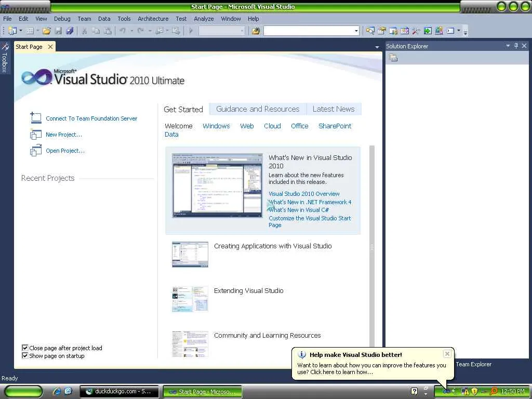532x399 pixels.
Task: Click the Start Page green arrow toolbar icon
Action: click(x=428, y=31)
